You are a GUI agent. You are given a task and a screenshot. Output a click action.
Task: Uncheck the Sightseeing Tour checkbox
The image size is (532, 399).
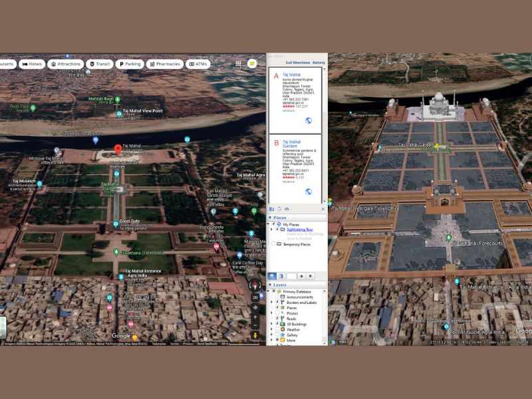(277, 229)
